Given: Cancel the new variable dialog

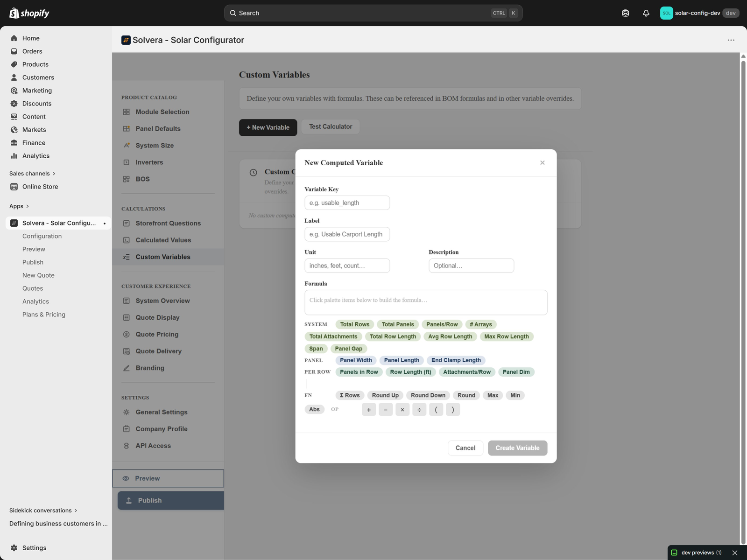Looking at the screenshot, I should pos(465,448).
